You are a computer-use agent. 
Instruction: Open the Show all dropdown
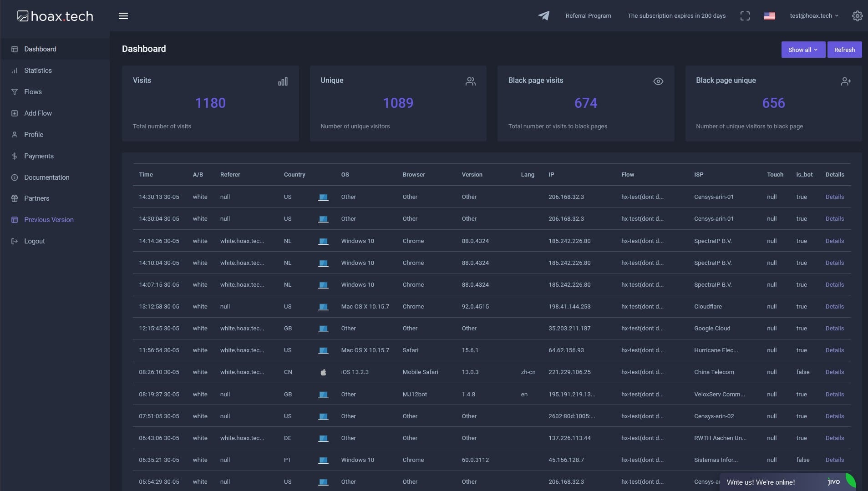pos(802,50)
